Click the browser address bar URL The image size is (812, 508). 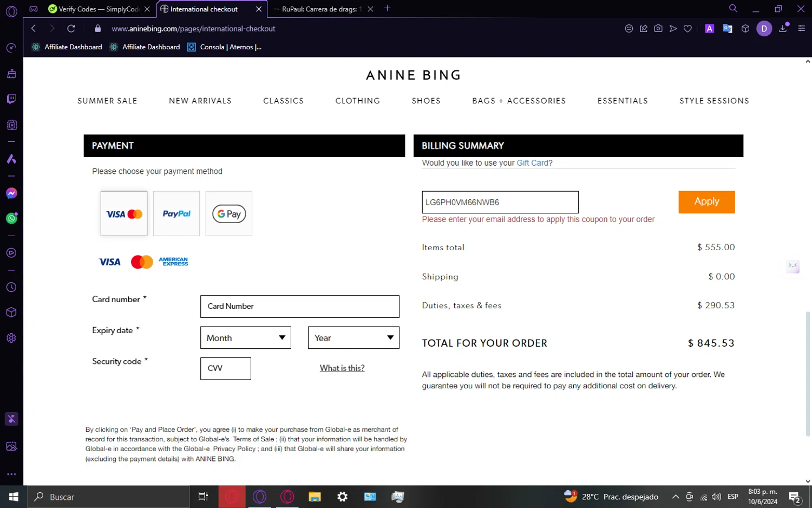[x=193, y=29]
